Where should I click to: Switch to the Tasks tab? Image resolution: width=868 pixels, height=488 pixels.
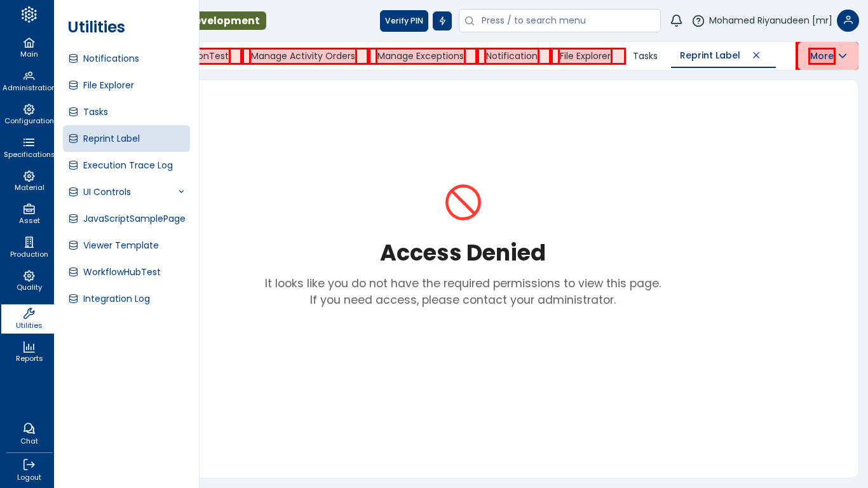point(645,56)
